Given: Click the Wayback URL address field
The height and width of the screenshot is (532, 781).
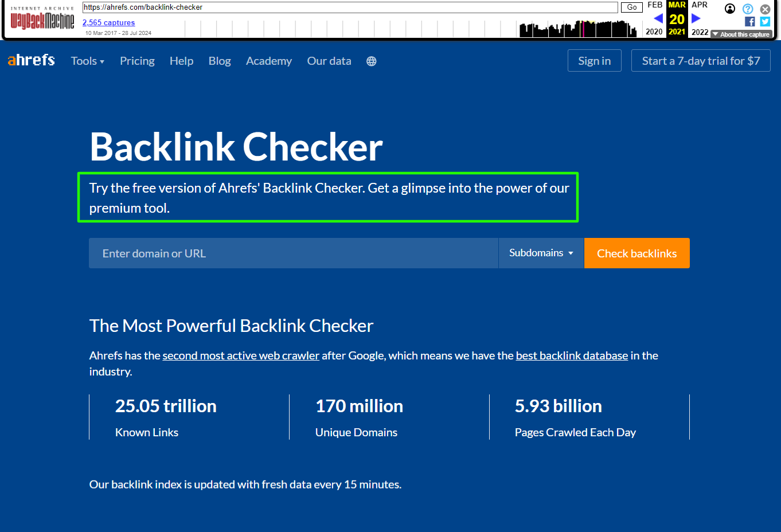Looking at the screenshot, I should click(350, 7).
